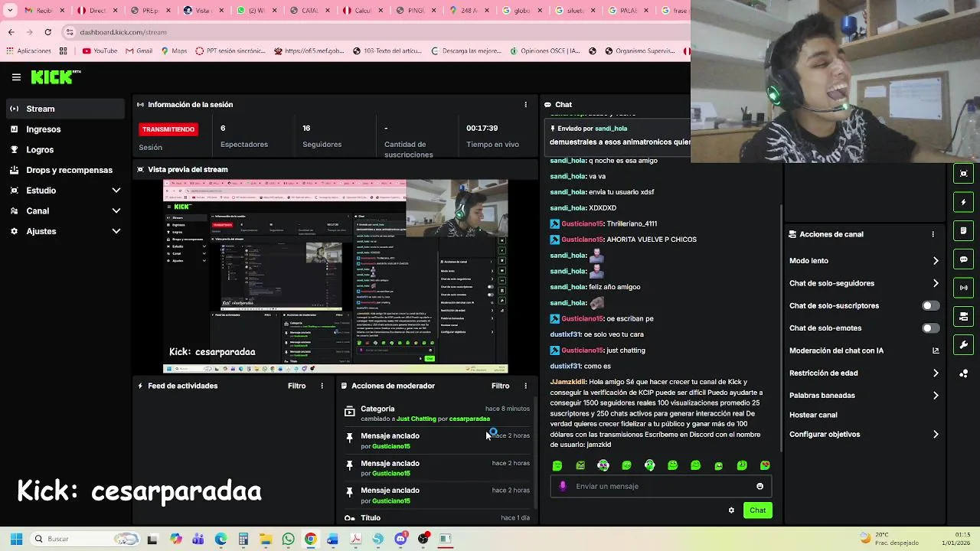Click the purple microphone icon in message box
This screenshot has width=980, height=551.
563,486
